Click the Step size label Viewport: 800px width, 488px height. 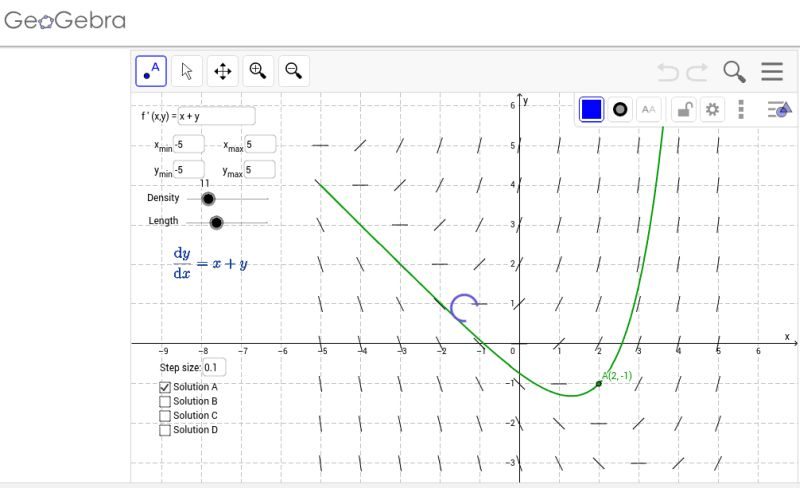180,368
